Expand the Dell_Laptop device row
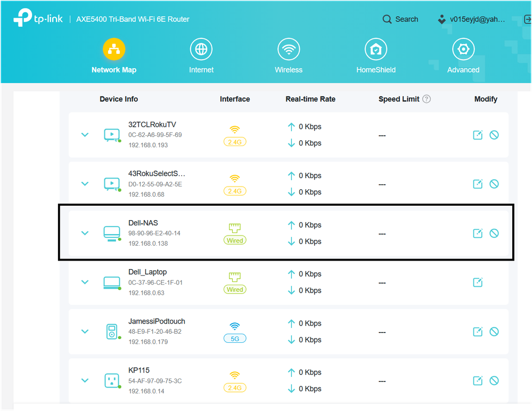 (x=85, y=282)
